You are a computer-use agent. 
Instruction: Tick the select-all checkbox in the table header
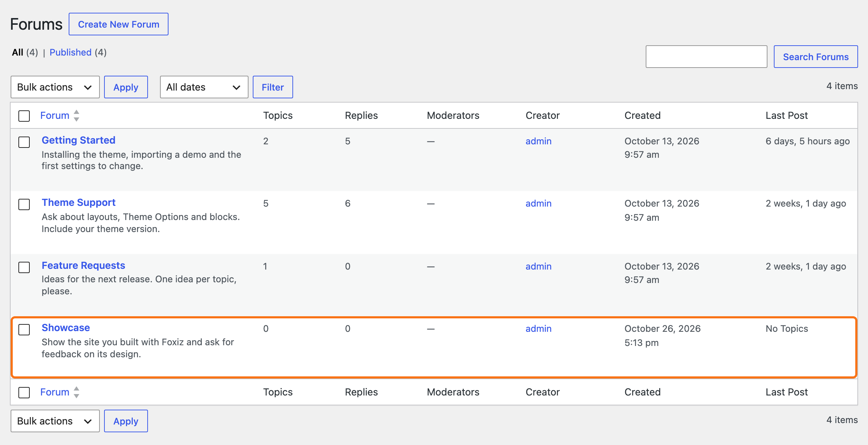(24, 116)
